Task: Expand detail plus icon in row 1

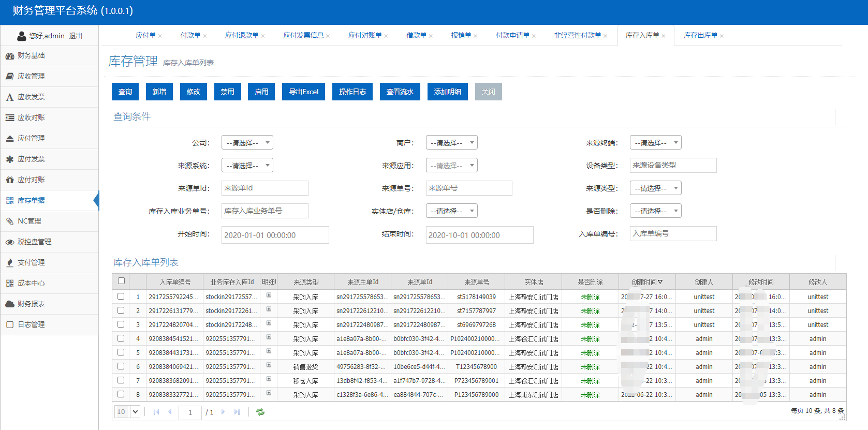Action: click(269, 295)
